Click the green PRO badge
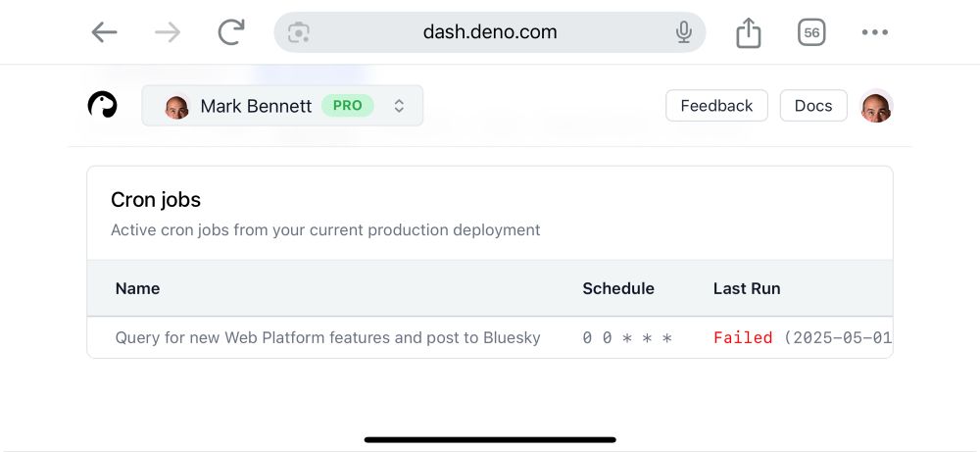 348,106
